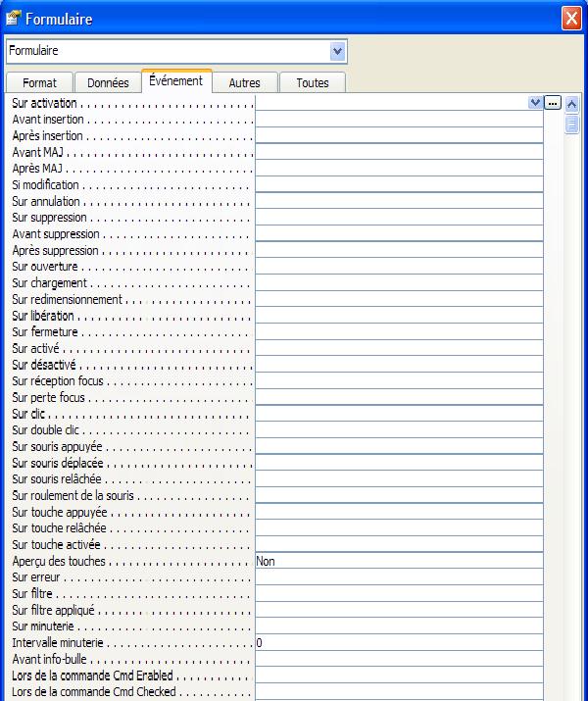Click the Sur touche activée field

click(399, 544)
